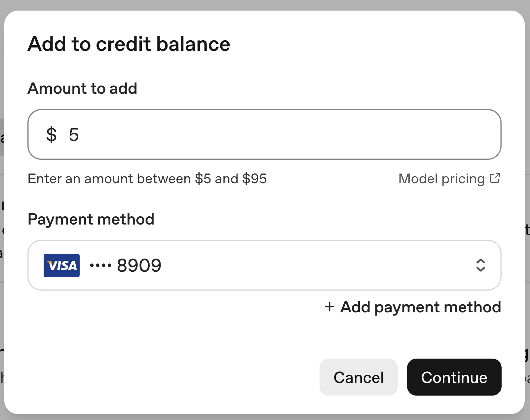Viewport: 530px width, 420px height.
Task: Click the dimmed backdrop outside the dialog
Action: [264, 4]
